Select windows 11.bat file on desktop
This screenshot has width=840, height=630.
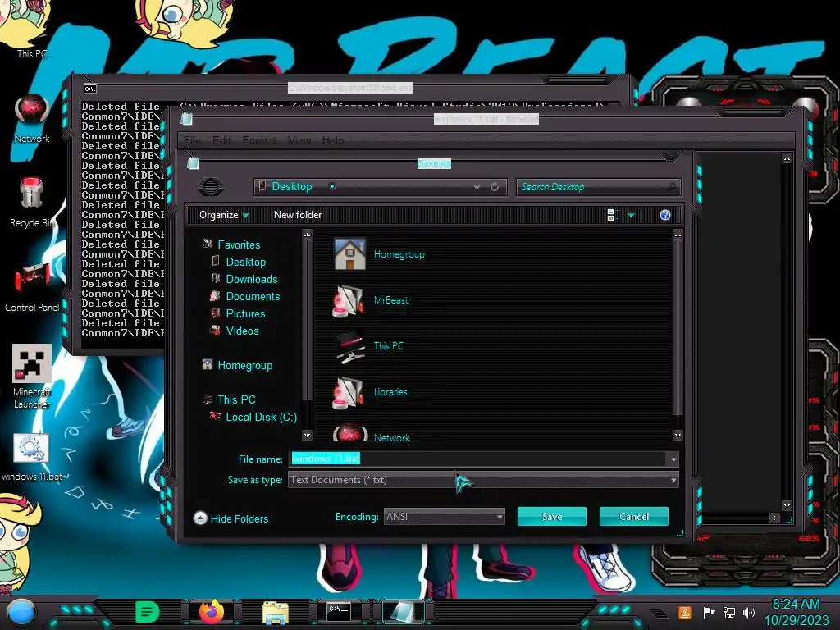(32, 458)
